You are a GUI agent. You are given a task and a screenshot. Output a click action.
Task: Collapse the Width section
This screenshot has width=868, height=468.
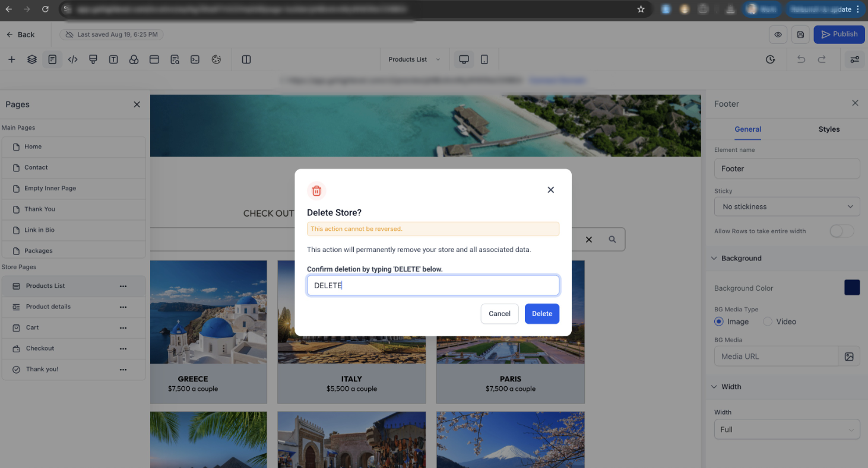[714, 387]
